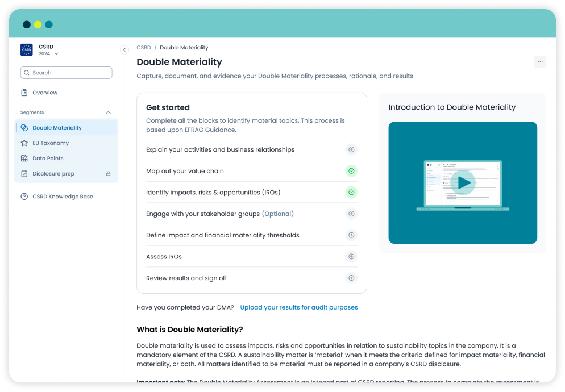Viewport: 565px width, 392px height.
Task: Click the Data Points chart icon
Action: [24, 158]
